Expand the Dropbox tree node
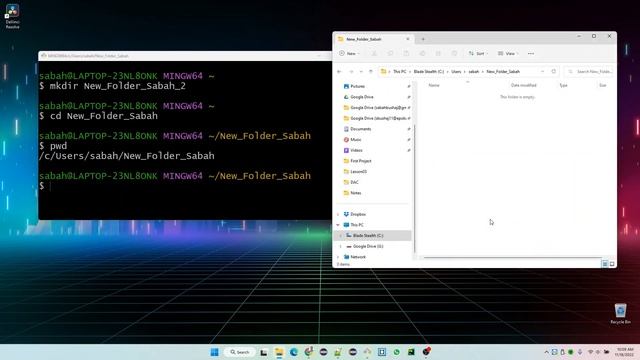This screenshot has height=360, width=640. [x=338, y=214]
